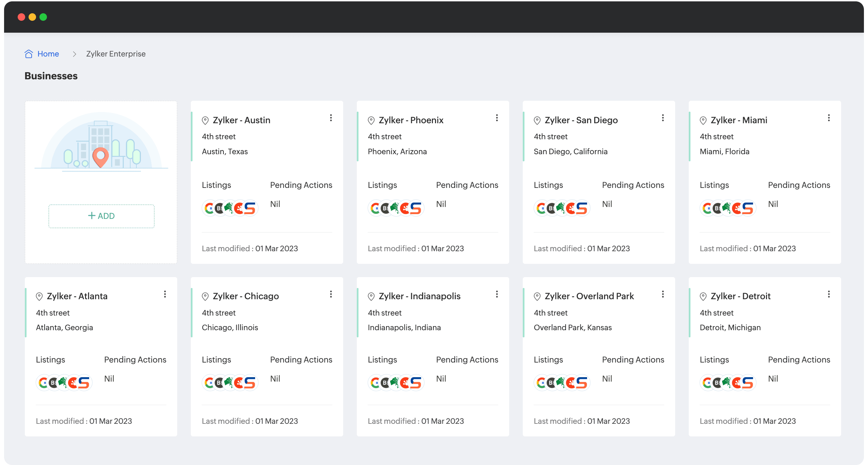Screen dimensions: 868x465
Task: Click location pin beside Zylker - Chicago
Action: point(205,296)
